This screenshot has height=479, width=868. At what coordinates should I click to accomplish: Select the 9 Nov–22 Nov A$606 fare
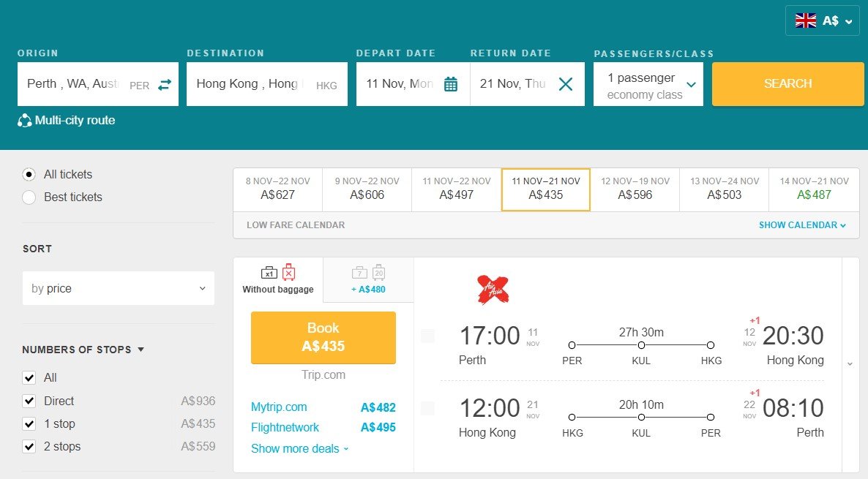coord(367,189)
